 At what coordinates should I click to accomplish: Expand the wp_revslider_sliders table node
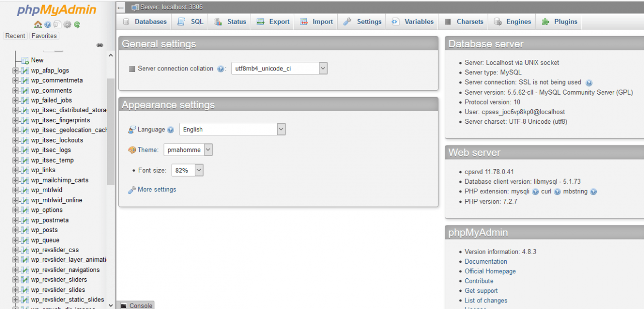click(15, 280)
